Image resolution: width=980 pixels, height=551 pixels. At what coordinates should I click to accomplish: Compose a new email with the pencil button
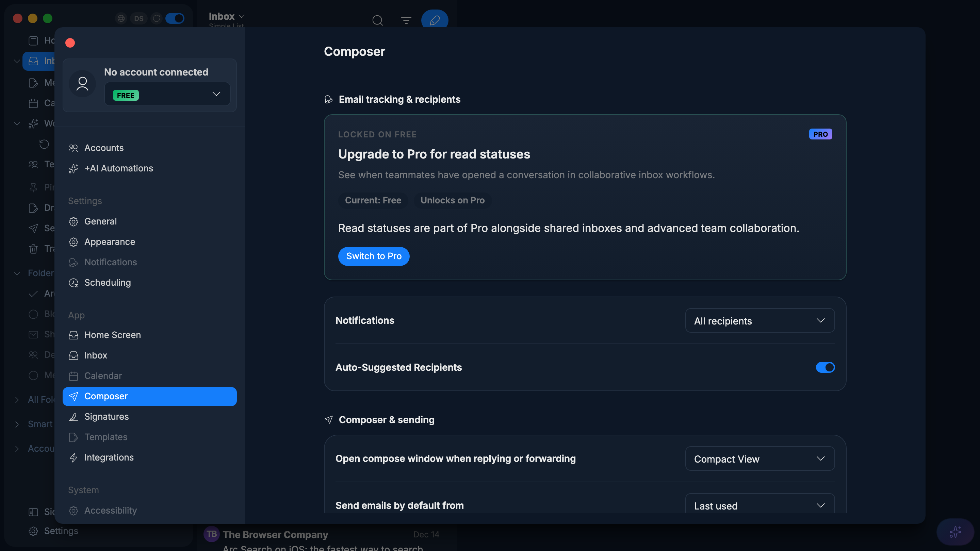point(435,20)
